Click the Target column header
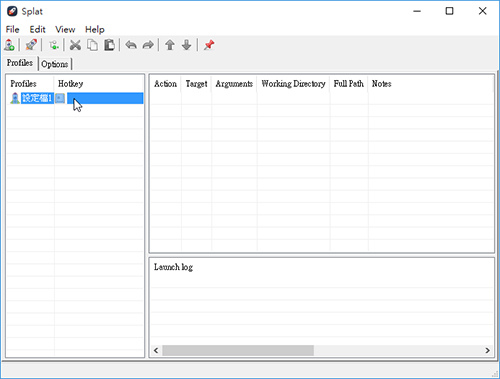 coord(196,84)
